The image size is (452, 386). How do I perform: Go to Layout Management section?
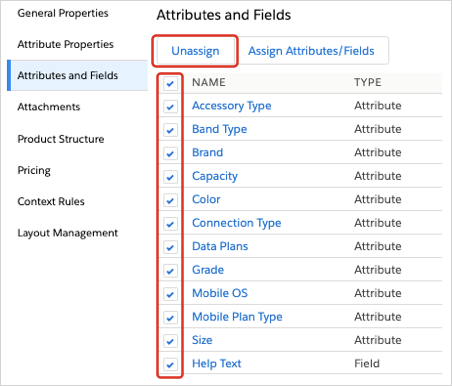[68, 233]
